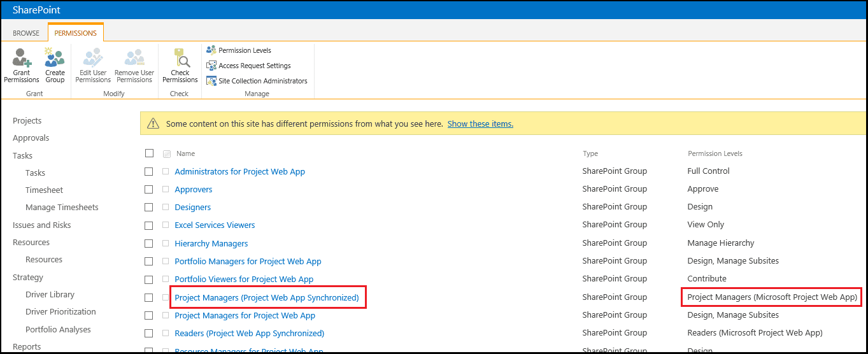Check the Readers (Project Web App Synchronized) row

[149, 333]
